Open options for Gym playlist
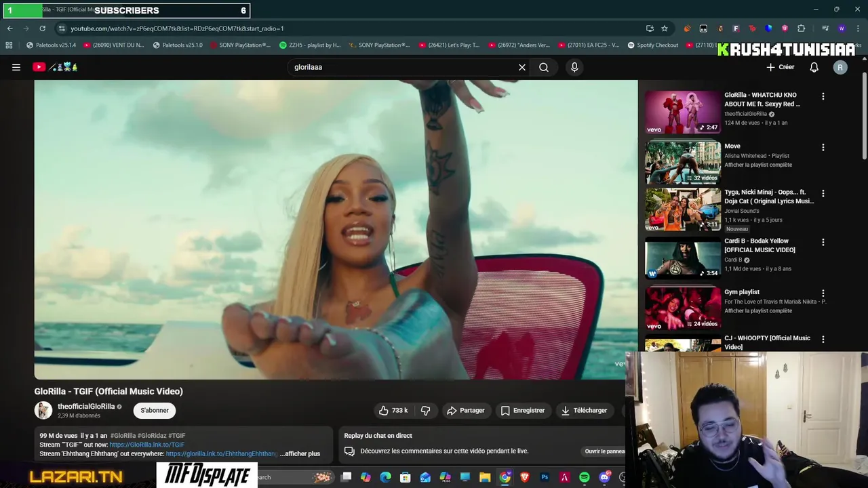 (x=823, y=293)
